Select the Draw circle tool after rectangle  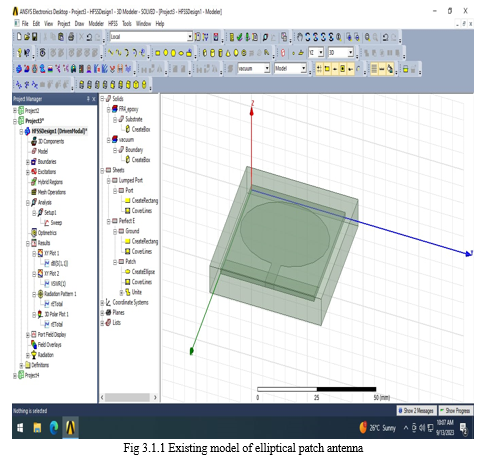(165, 53)
